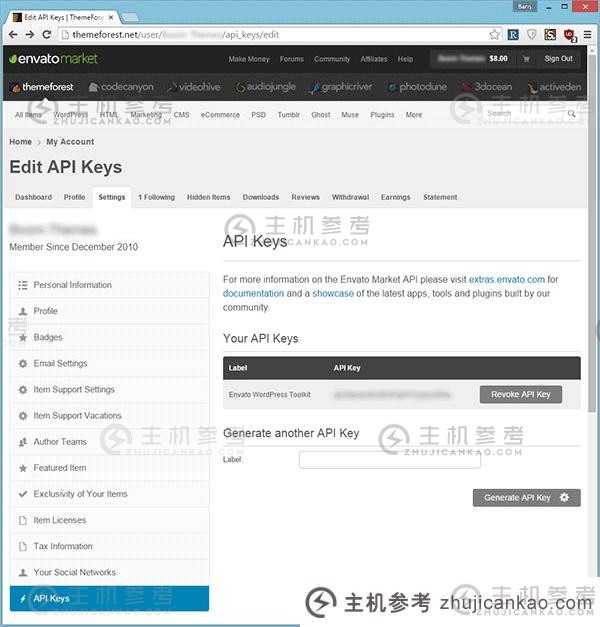Click the Author Teams people icon
This screenshot has height=627, width=600.
click(x=23, y=442)
